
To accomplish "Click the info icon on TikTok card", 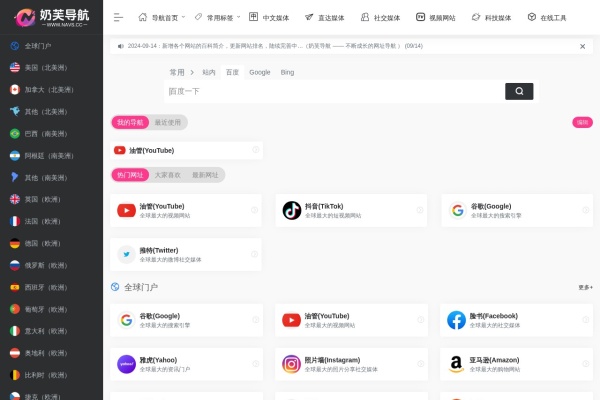I will click(420, 210).
